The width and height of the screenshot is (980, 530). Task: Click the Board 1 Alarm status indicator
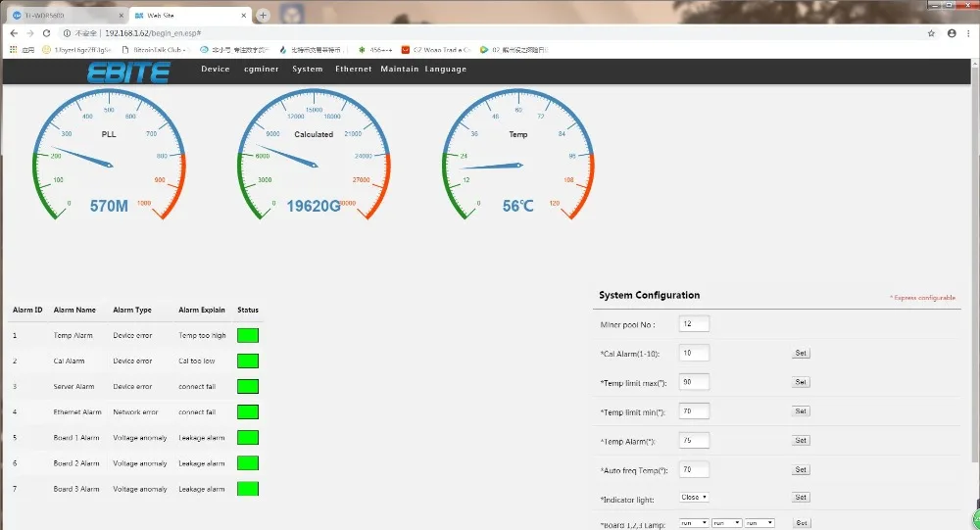248,438
